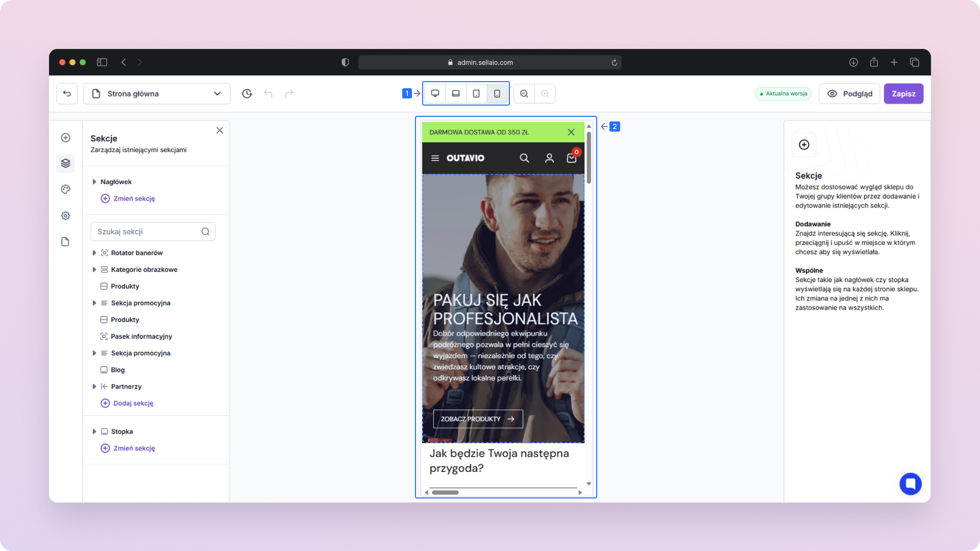Switch to desktop device preview
The height and width of the screenshot is (551, 980).
[x=435, y=93]
